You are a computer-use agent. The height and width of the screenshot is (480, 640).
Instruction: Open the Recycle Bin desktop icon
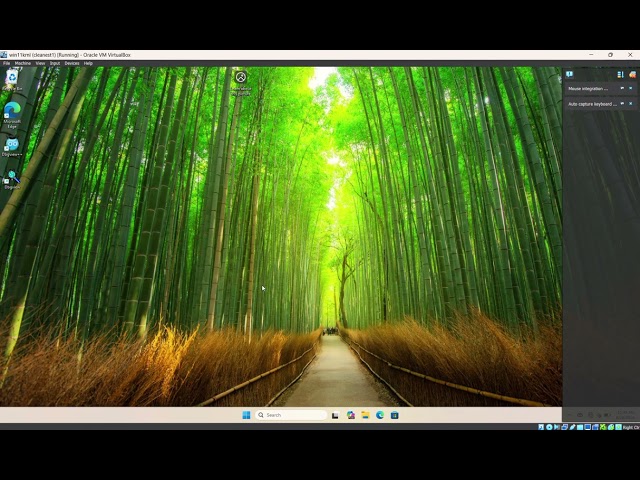[12, 80]
